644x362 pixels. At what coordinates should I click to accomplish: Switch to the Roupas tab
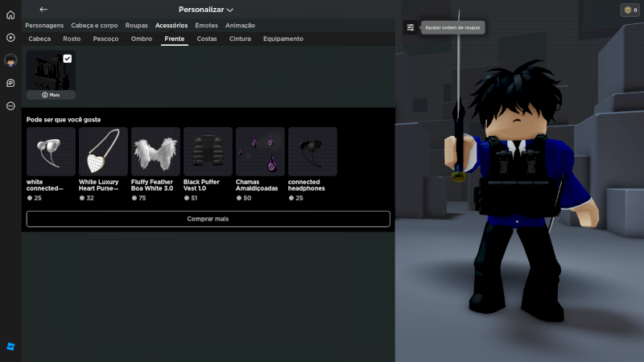[136, 26]
